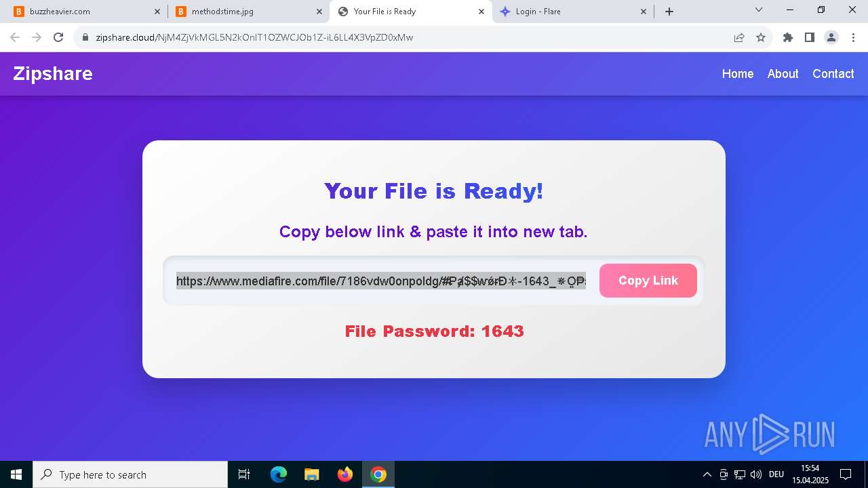
Task: Open the Chrome profile avatar
Action: coord(831,37)
